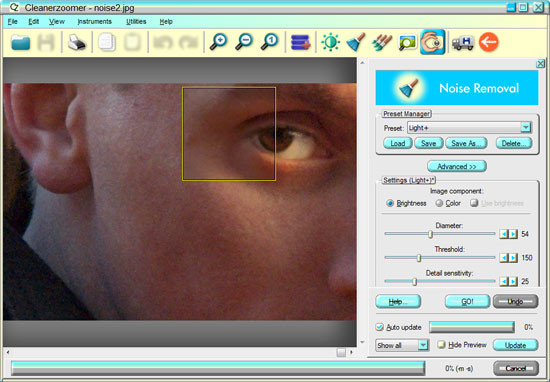Expand Advanced settings section

click(457, 166)
